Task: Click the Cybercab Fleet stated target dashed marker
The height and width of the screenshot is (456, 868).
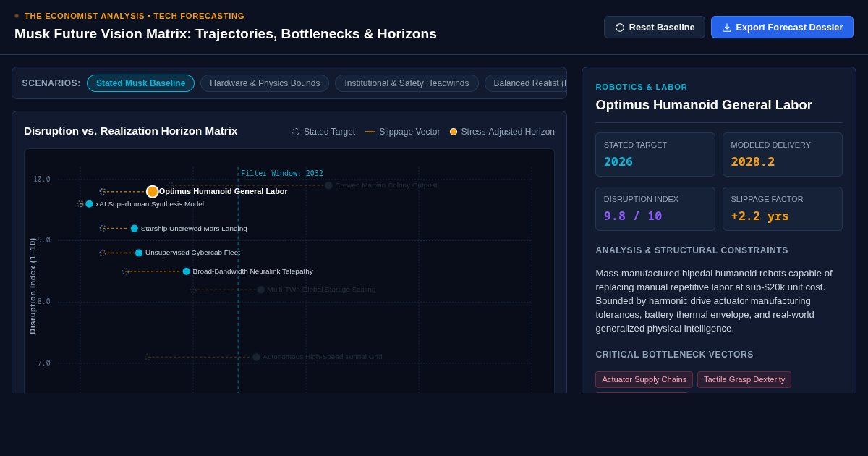Action: pos(103,253)
